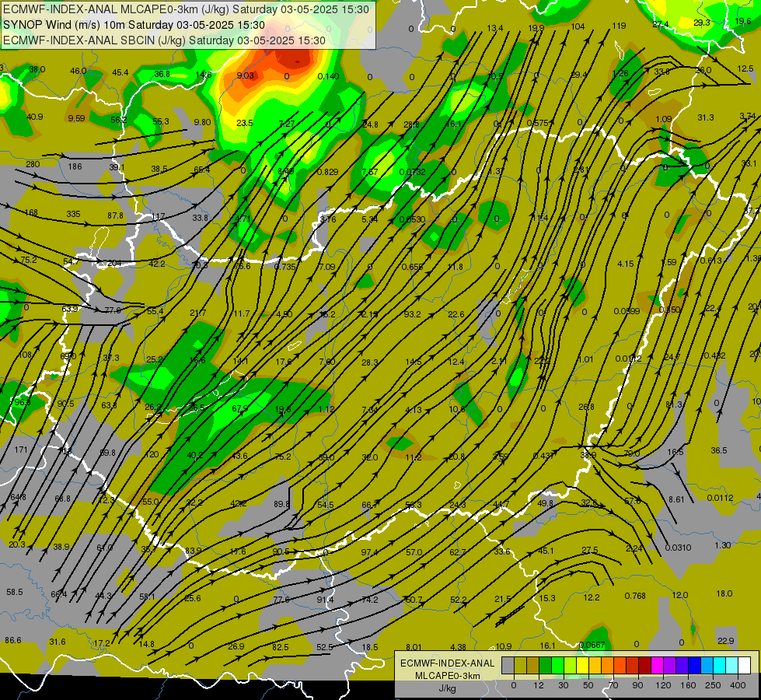Click the map value '93.2'
The height and width of the screenshot is (700, 761).
pos(412,313)
